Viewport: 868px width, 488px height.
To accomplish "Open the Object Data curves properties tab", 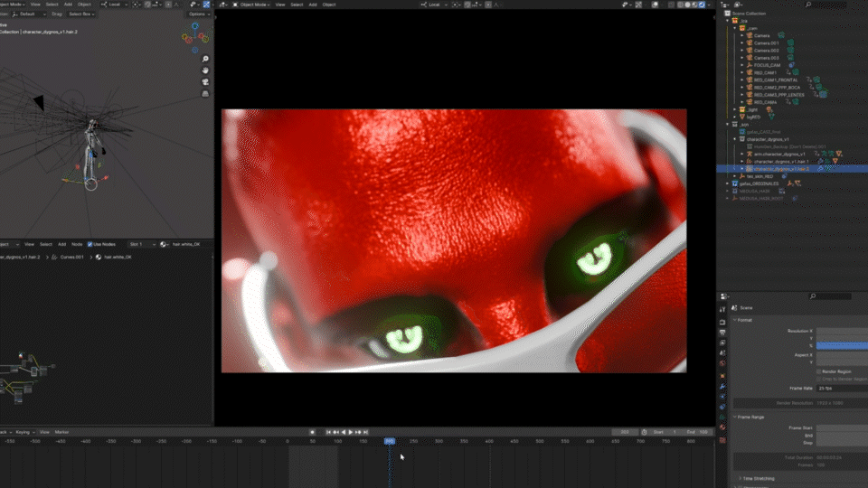I will [x=722, y=418].
